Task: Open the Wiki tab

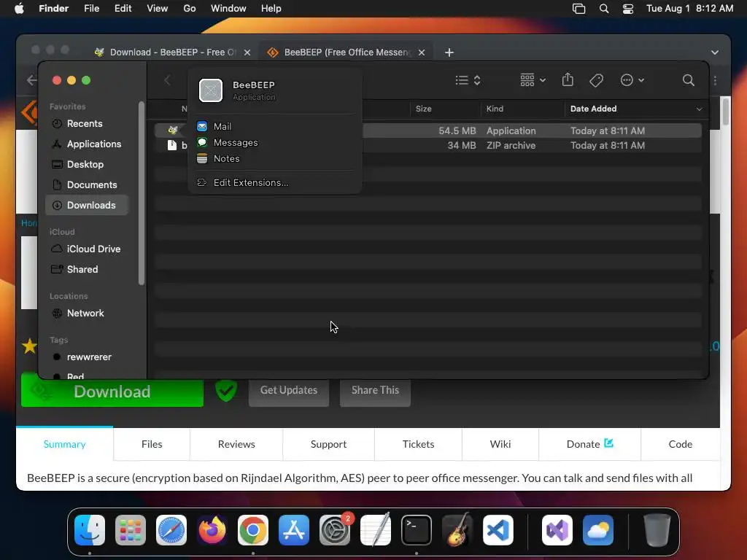Action: click(x=500, y=444)
